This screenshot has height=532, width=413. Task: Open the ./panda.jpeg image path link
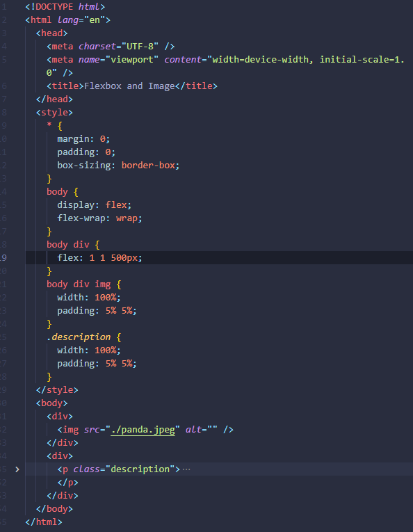tap(143, 430)
